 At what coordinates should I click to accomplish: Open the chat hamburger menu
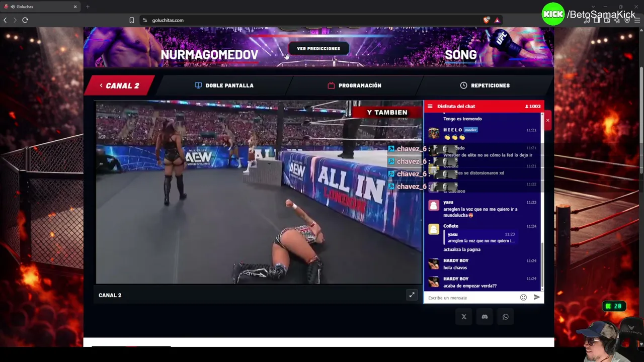pos(430,106)
